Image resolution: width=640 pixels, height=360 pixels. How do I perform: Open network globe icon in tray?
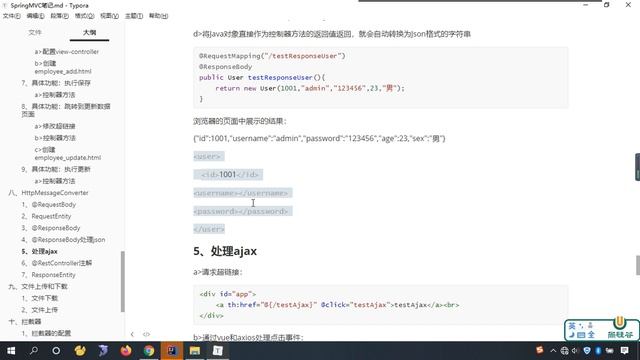pyautogui.click(x=564, y=351)
